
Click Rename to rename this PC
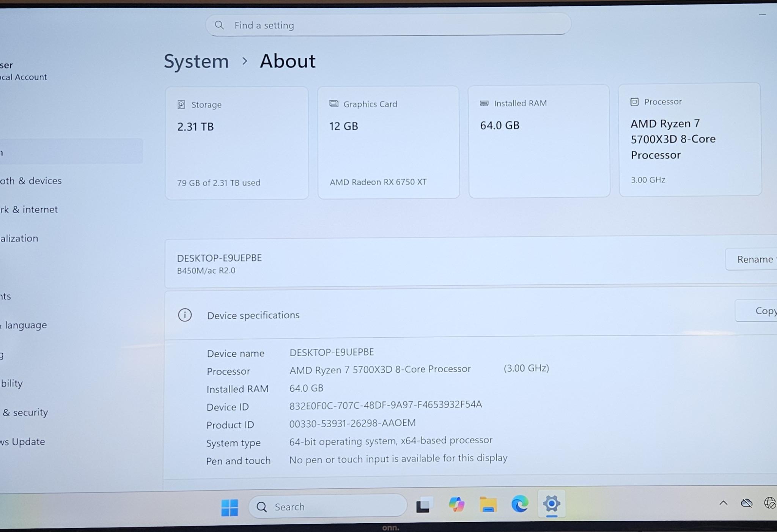(755, 259)
